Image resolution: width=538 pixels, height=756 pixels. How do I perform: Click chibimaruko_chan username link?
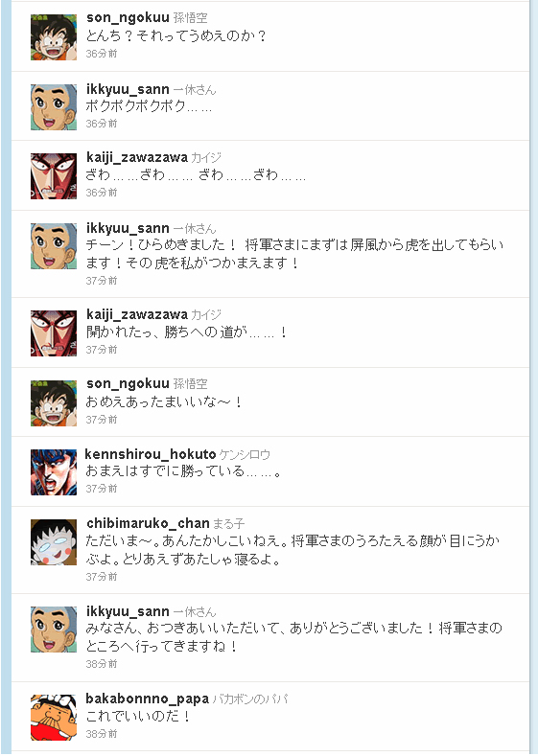pos(148,523)
